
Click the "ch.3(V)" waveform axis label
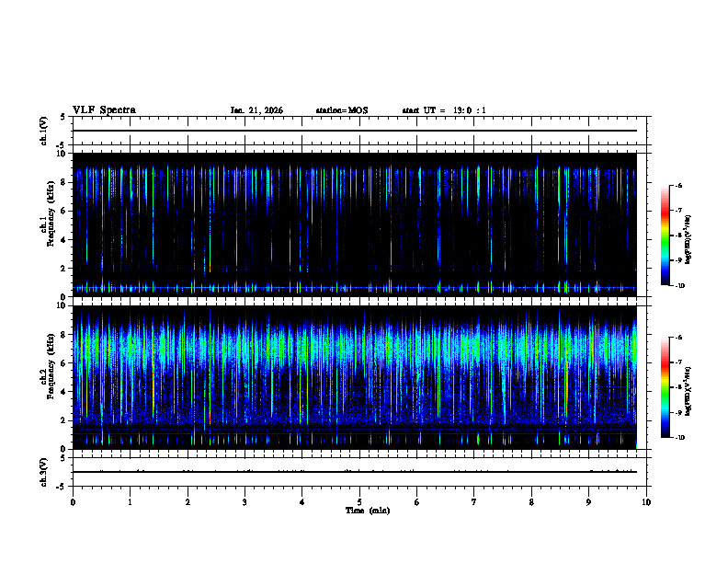click(43, 472)
